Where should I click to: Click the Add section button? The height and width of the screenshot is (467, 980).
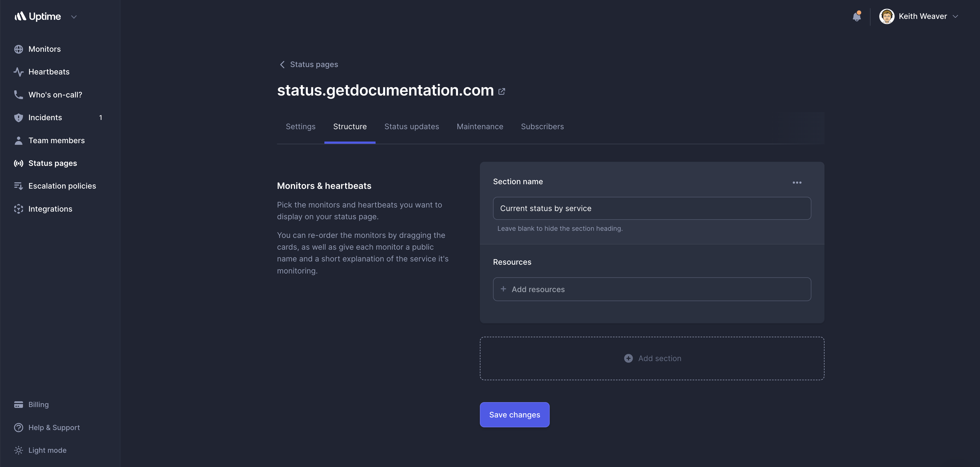[653, 358]
